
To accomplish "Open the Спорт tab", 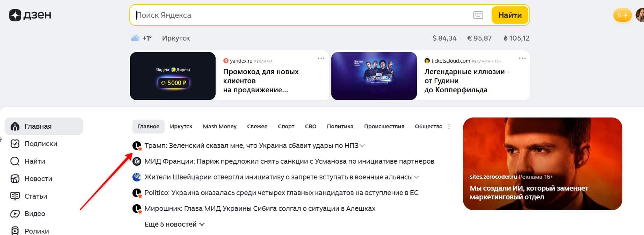I will point(286,126).
